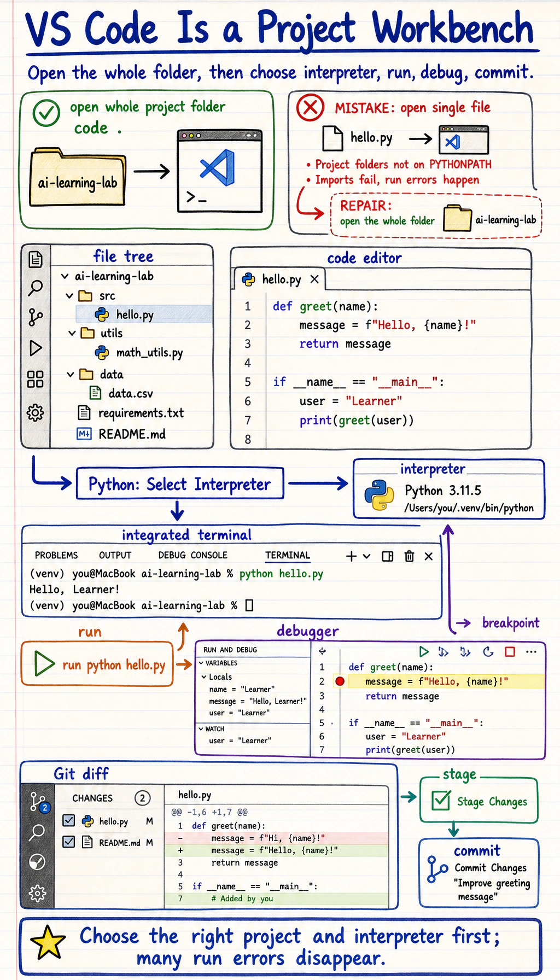
Task: Toggle the README.md checkbox in CHANGES
Action: (x=69, y=842)
